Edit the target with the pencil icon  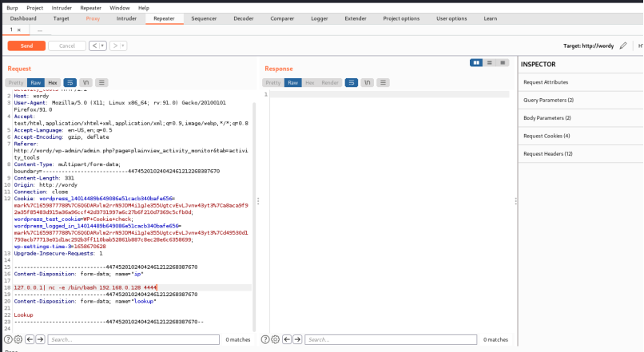(x=623, y=45)
